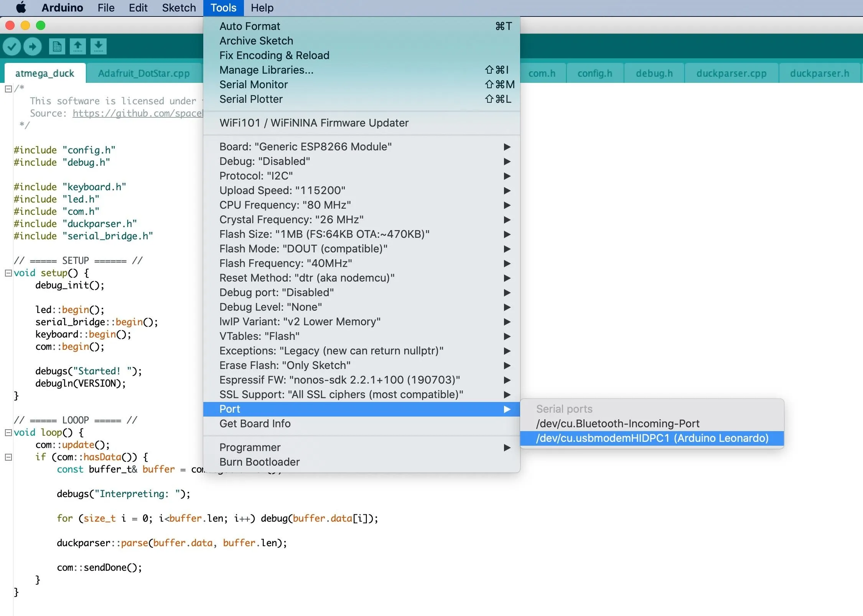Open the Exceptions submenu

(x=362, y=351)
